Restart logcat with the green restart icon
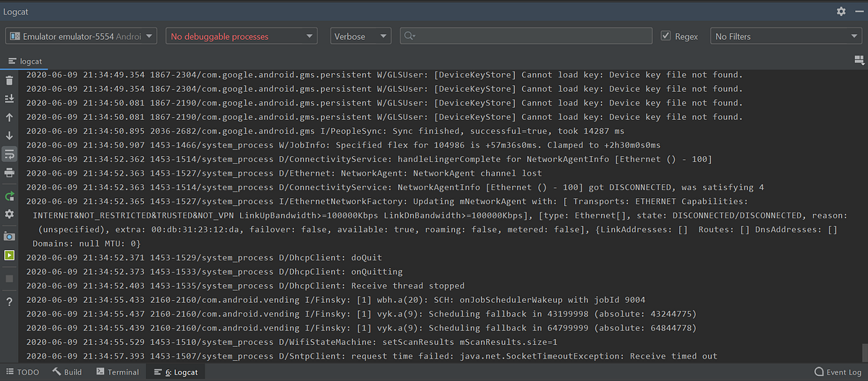This screenshot has width=868, height=381. pyautogui.click(x=9, y=196)
